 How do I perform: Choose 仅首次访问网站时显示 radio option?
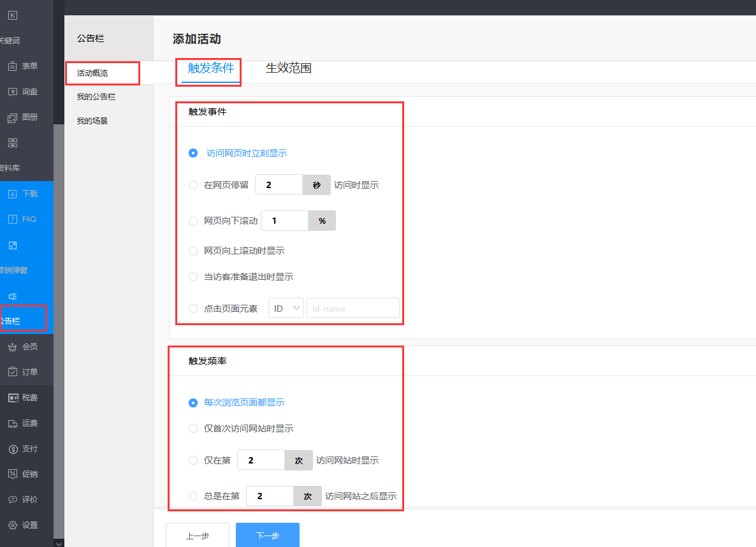coord(193,428)
